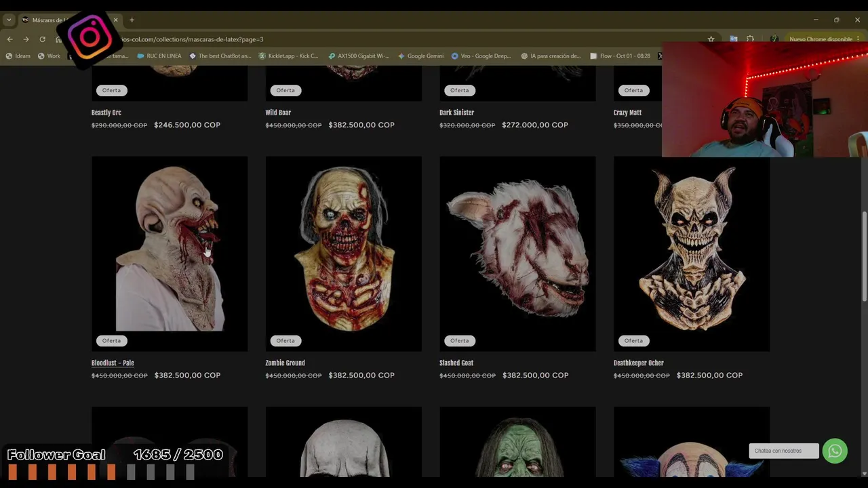Open Slashed Goat mask image
Image resolution: width=868 pixels, height=488 pixels.
click(x=517, y=253)
